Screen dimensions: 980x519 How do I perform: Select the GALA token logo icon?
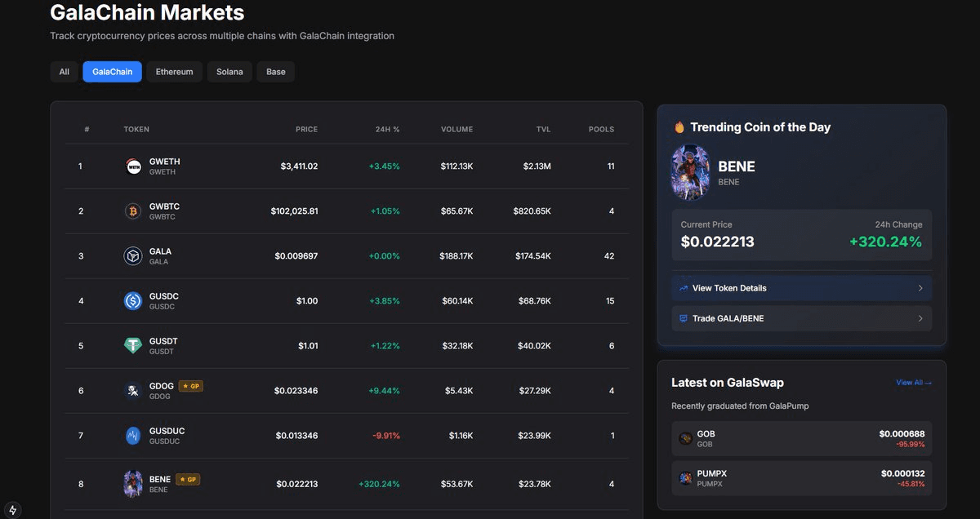[132, 255]
